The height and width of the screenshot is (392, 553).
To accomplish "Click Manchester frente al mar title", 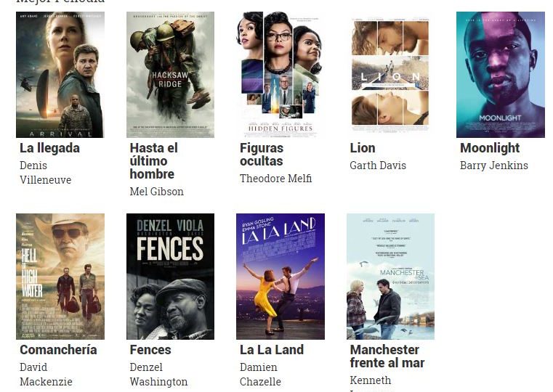I will (x=387, y=356).
